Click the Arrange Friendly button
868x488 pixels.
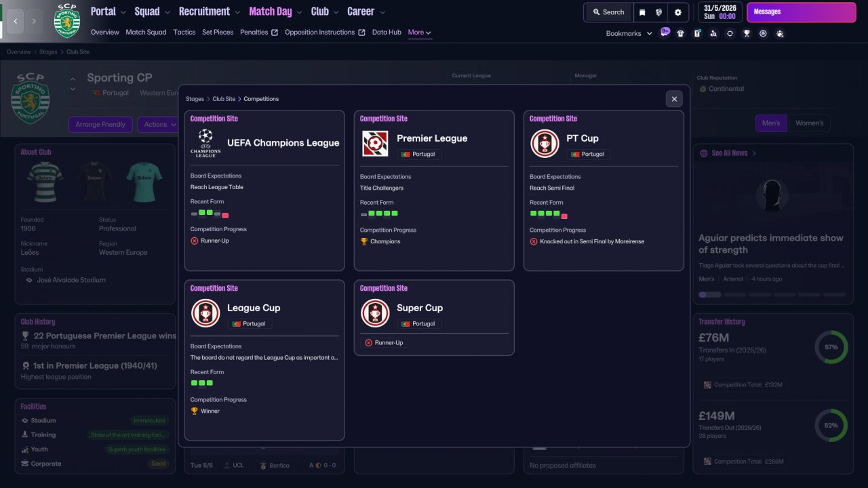[x=101, y=125]
